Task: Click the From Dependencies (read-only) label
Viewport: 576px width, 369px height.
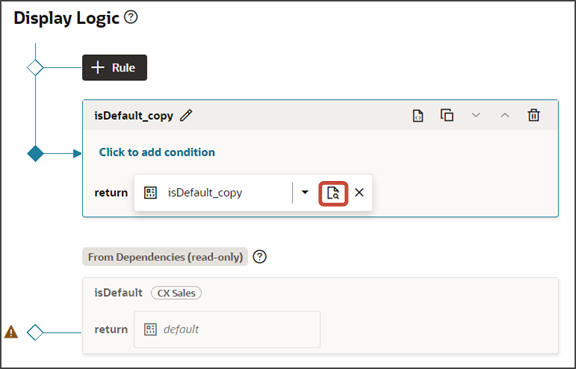Action: pos(165,257)
